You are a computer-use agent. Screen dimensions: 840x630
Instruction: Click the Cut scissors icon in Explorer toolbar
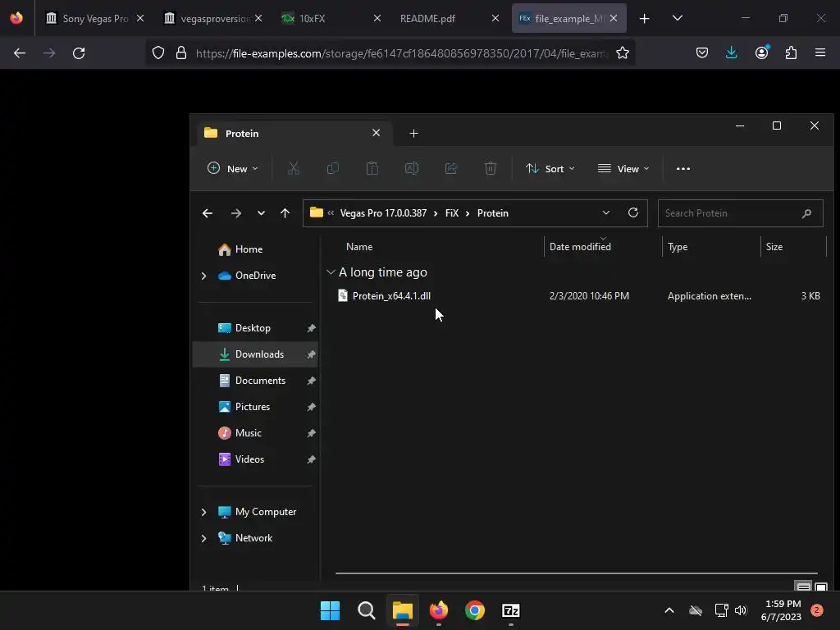293,169
